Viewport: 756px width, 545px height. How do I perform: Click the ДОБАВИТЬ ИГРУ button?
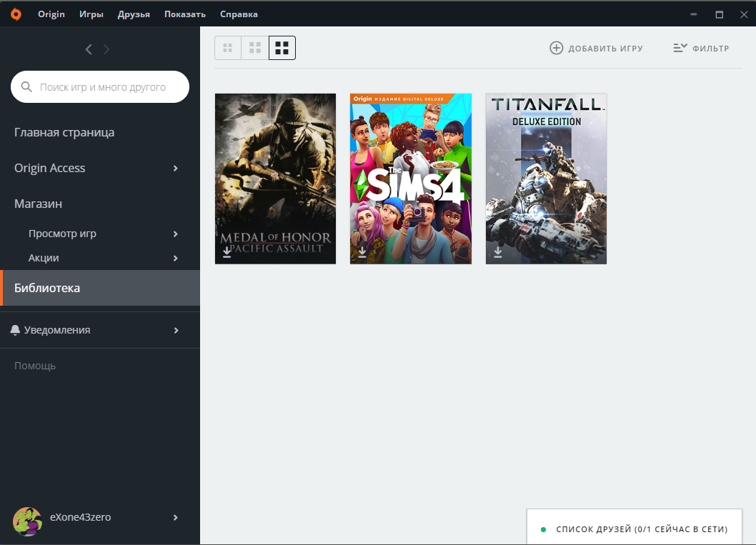597,48
